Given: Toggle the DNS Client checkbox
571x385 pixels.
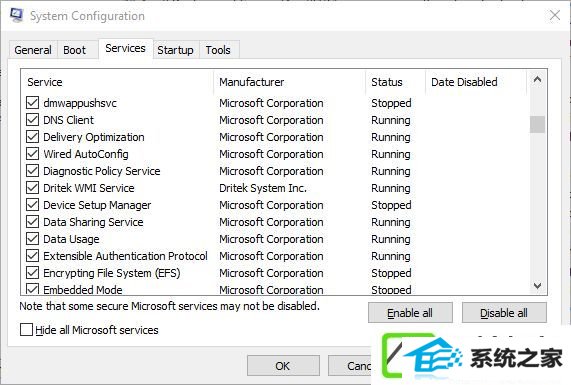Looking at the screenshot, I should pyautogui.click(x=32, y=120).
